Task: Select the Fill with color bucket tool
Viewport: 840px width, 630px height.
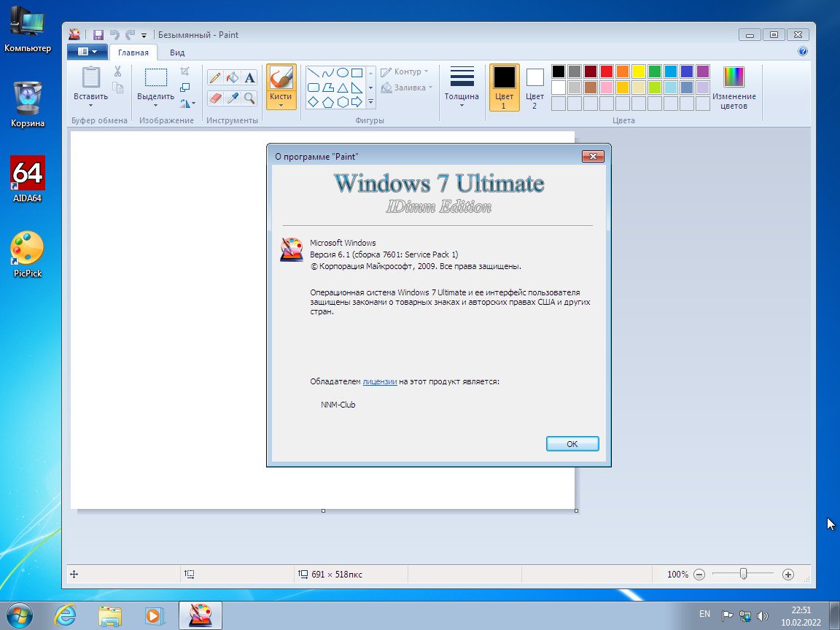Action: pos(233,78)
